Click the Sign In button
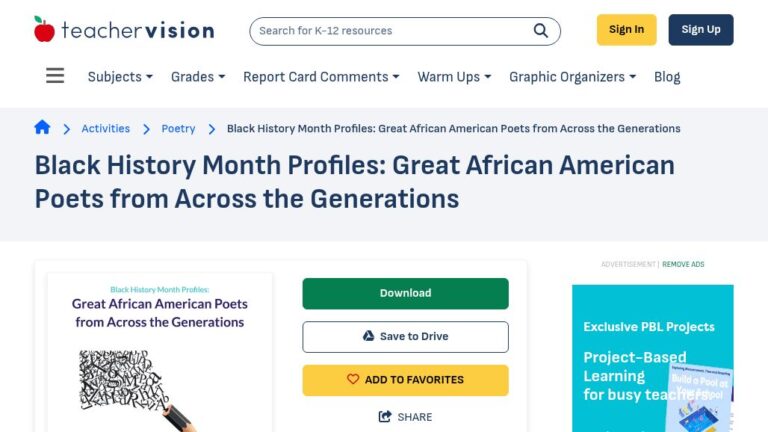Image resolution: width=768 pixels, height=432 pixels. click(x=626, y=29)
